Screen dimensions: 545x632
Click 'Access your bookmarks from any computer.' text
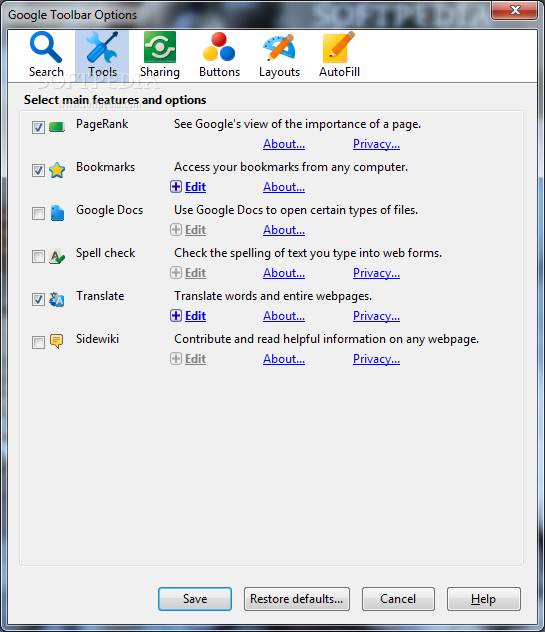(x=291, y=167)
